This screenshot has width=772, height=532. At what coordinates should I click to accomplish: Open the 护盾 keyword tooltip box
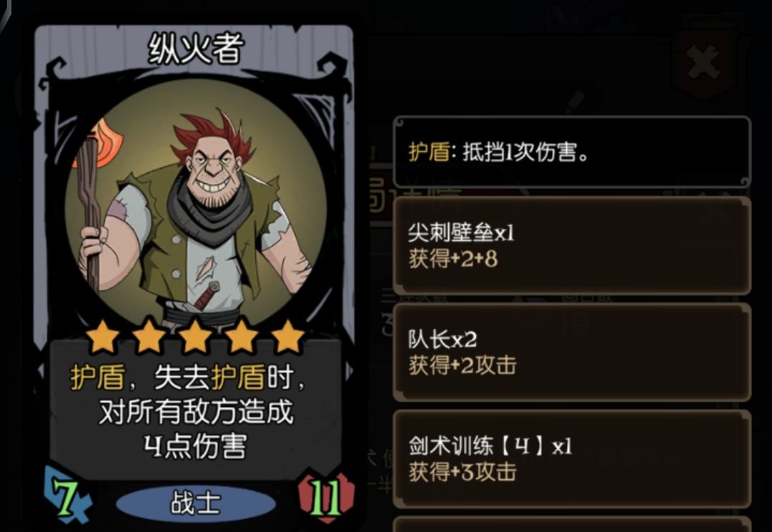tap(572, 152)
